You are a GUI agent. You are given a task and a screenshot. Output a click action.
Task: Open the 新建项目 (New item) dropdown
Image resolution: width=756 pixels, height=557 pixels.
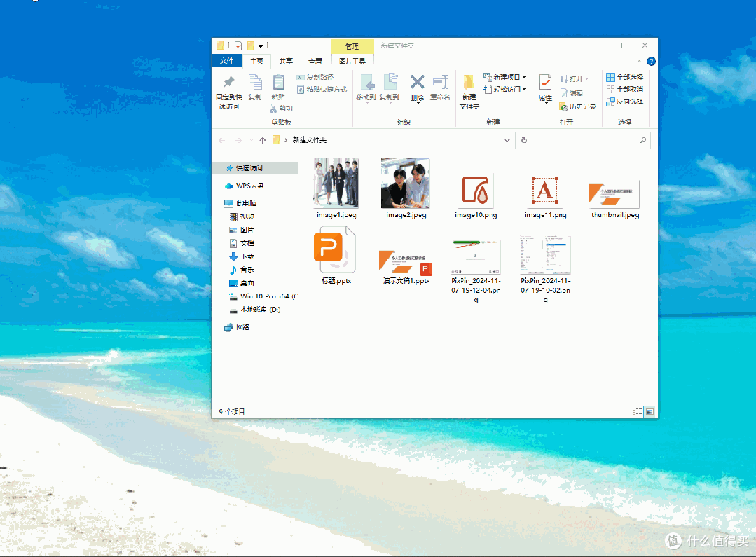click(x=504, y=77)
